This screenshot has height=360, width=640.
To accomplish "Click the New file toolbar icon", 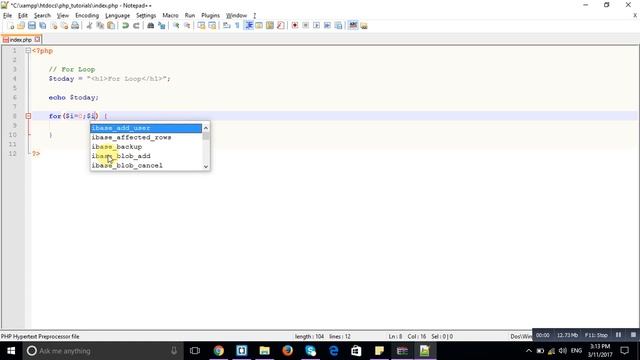I will [11, 26].
